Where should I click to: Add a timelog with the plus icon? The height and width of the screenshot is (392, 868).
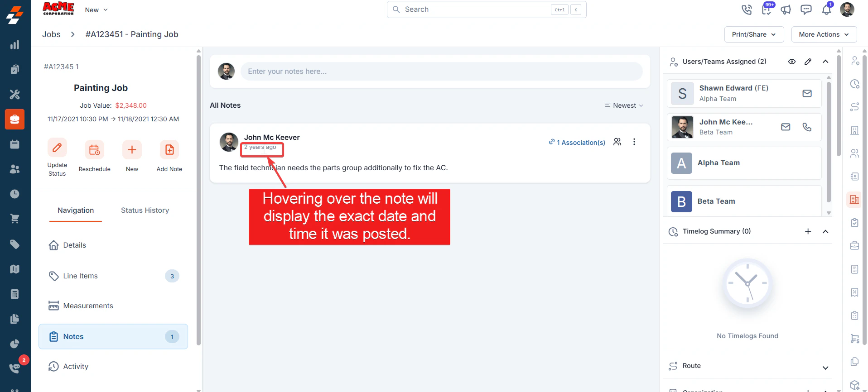tap(808, 231)
